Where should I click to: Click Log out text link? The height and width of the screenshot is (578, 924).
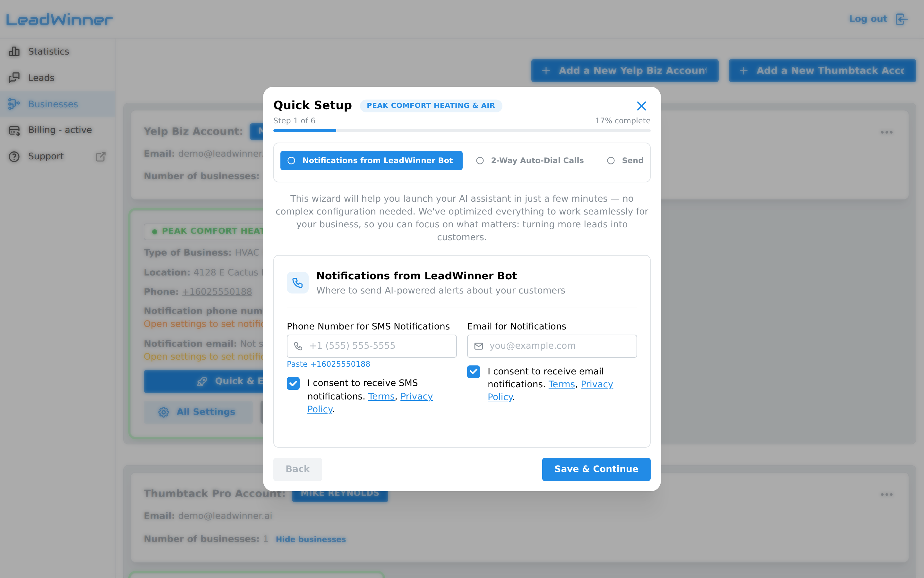(x=868, y=19)
